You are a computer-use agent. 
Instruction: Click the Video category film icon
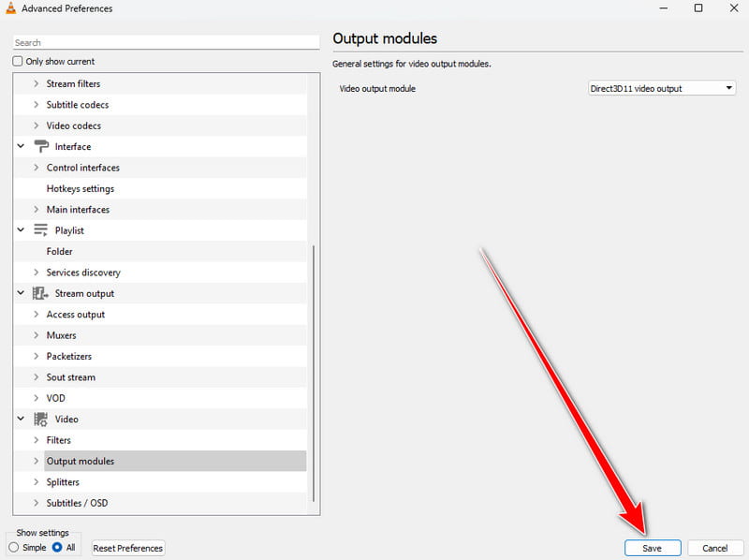(x=41, y=420)
